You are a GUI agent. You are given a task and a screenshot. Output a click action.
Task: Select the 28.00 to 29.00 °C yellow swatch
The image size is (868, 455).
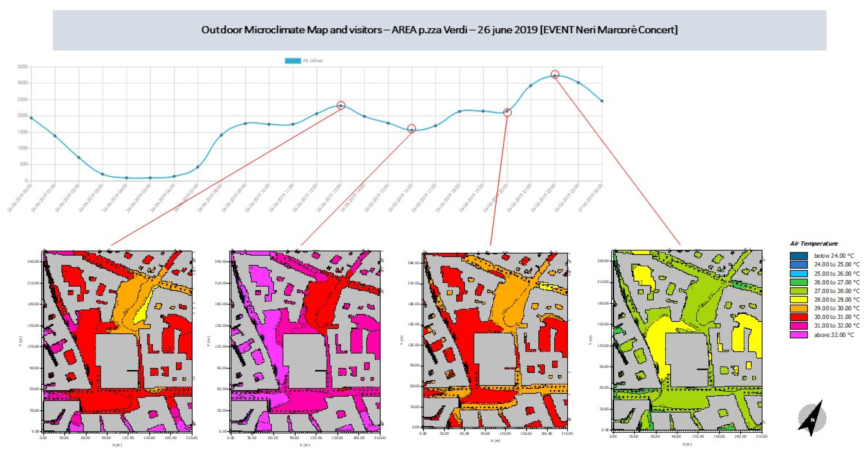click(799, 300)
